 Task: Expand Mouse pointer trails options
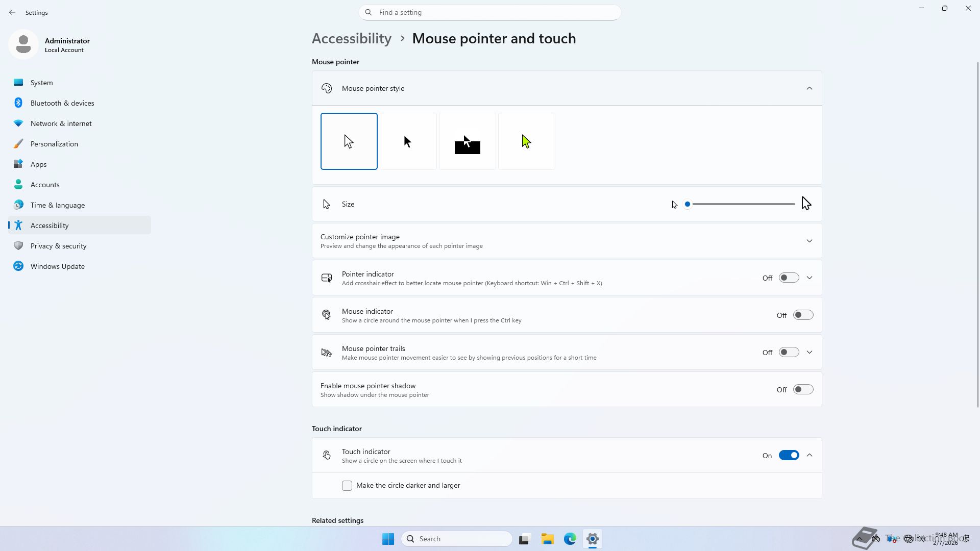coord(809,353)
